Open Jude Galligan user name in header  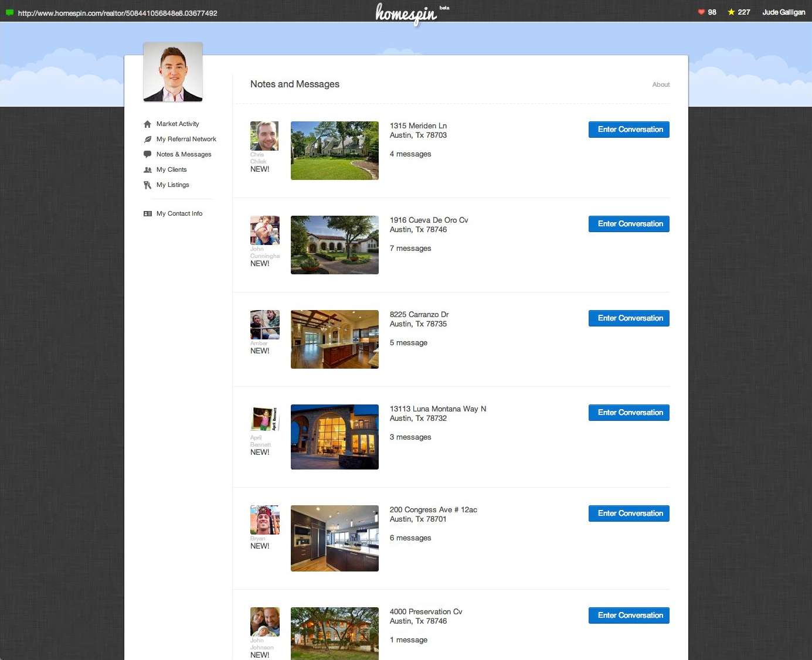[x=783, y=12]
